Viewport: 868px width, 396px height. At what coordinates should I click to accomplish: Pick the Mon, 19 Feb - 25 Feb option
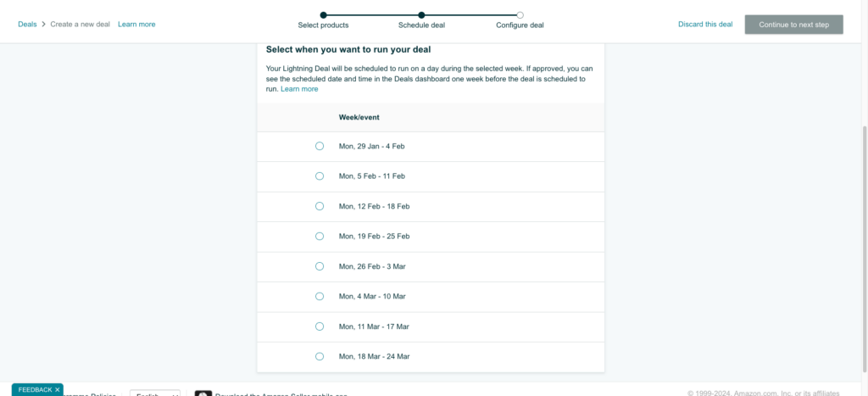(x=320, y=236)
